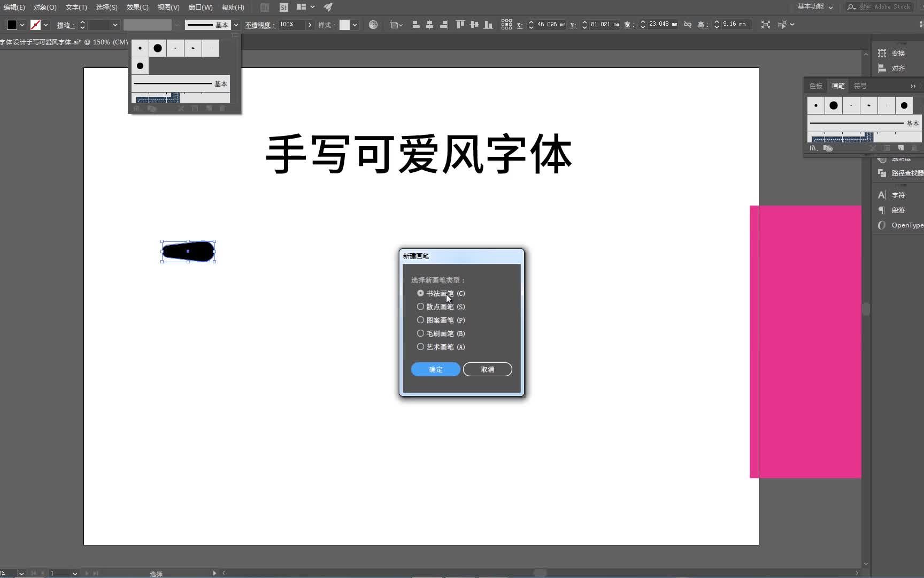Open the 效果(C) menu
The image size is (924, 578).
point(137,7)
